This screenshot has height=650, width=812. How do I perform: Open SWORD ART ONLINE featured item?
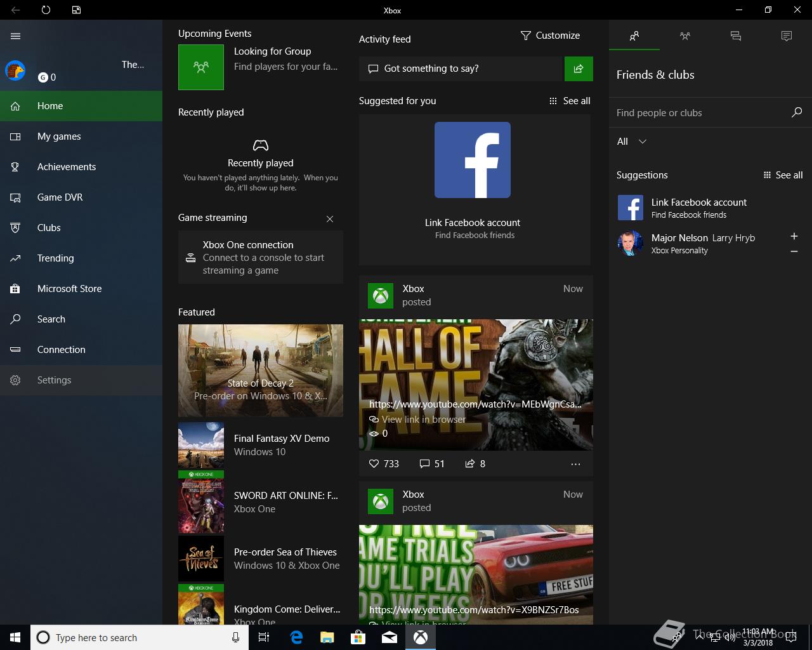click(261, 502)
